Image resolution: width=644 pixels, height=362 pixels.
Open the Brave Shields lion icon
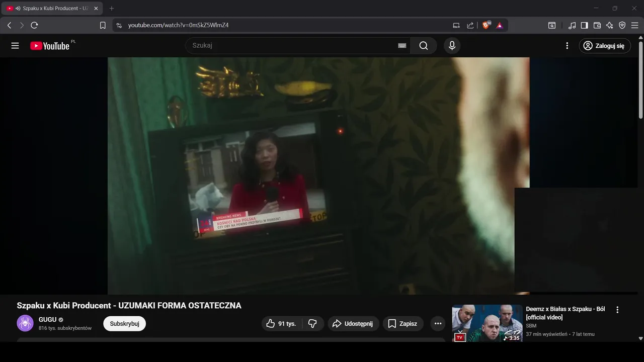click(486, 25)
